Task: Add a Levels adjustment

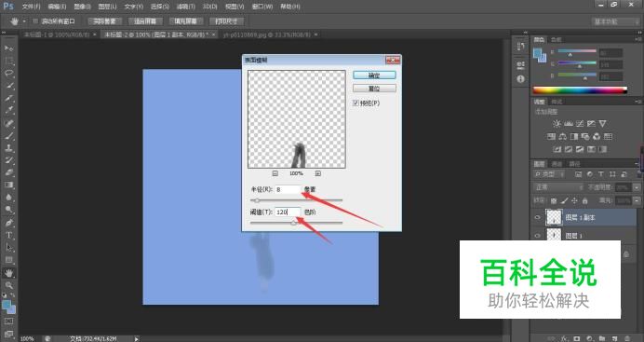Action: (x=569, y=124)
